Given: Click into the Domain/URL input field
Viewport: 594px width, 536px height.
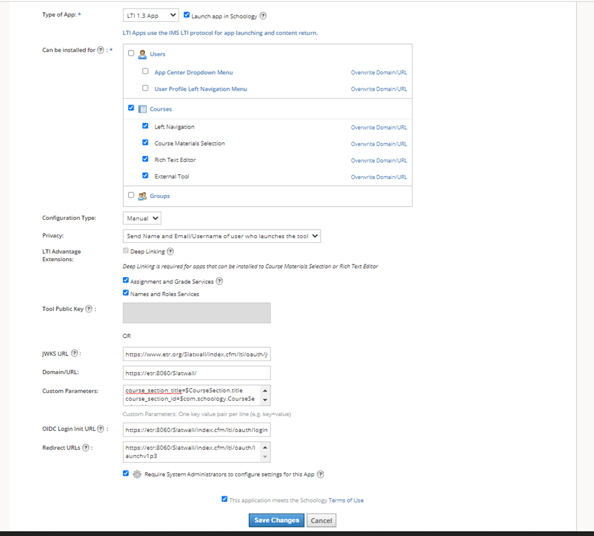Looking at the screenshot, I should tap(197, 373).
